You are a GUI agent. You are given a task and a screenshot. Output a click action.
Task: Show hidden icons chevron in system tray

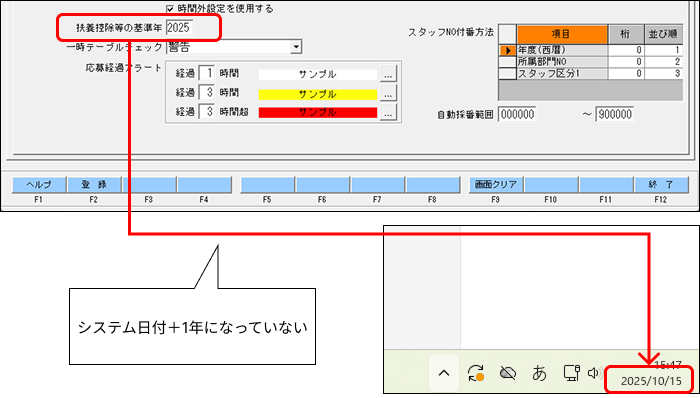point(444,373)
